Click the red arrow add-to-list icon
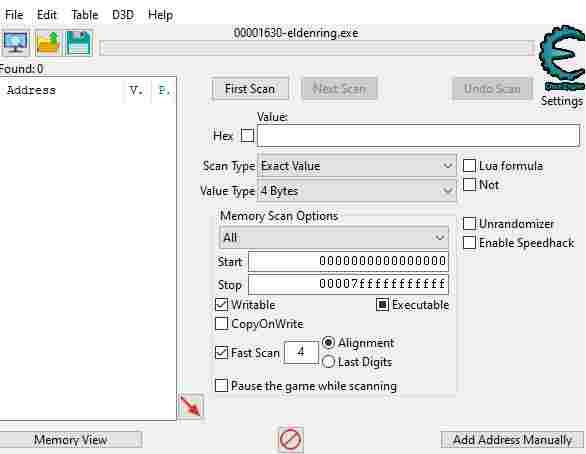 tap(191, 406)
